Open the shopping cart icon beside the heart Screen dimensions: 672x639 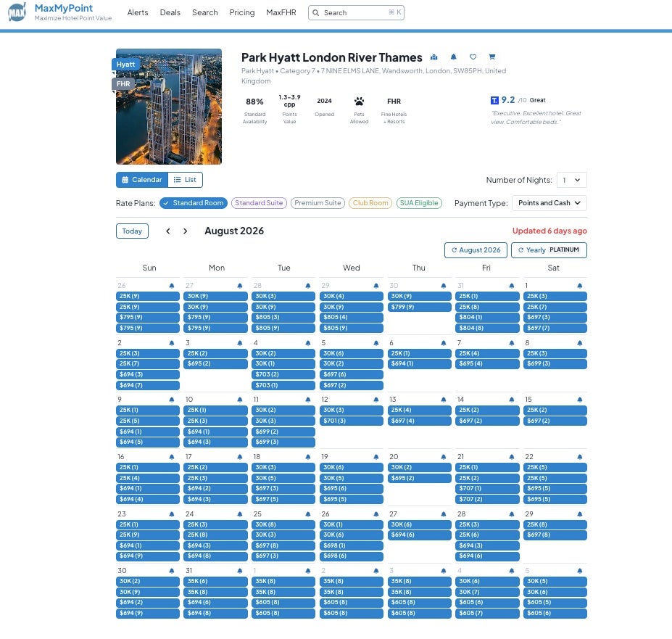click(491, 57)
